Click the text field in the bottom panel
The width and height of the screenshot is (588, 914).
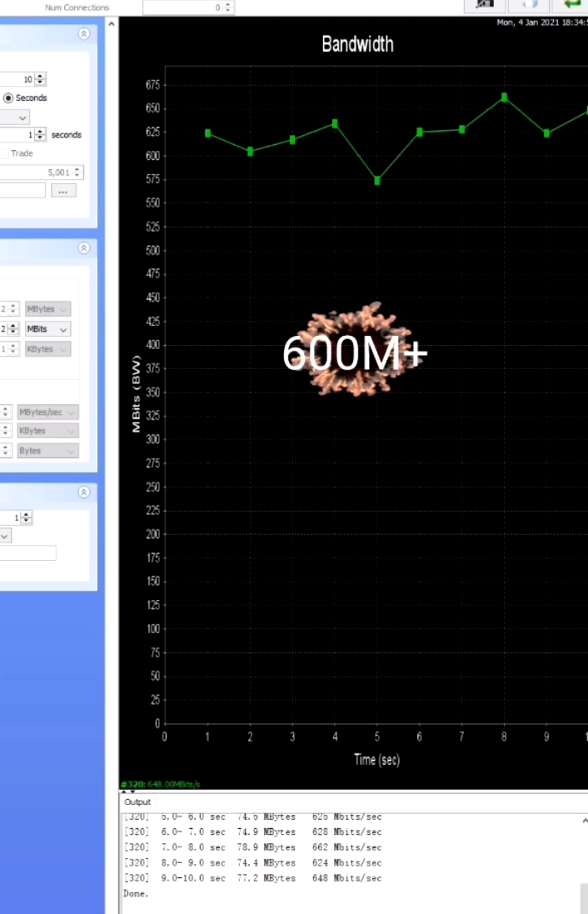pos(28,553)
